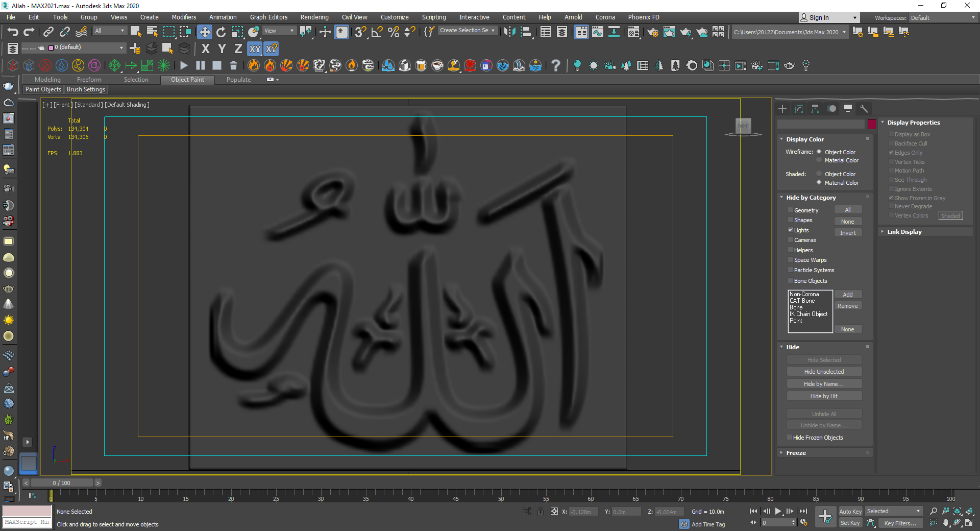980x531 pixels.
Task: Open the View reference coordinate dropdown
Action: pyautogui.click(x=279, y=31)
